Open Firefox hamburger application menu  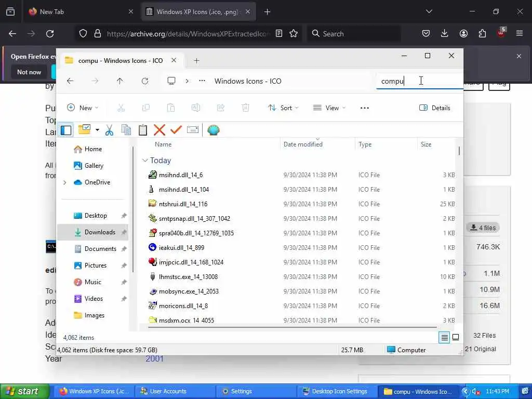pos(520,33)
